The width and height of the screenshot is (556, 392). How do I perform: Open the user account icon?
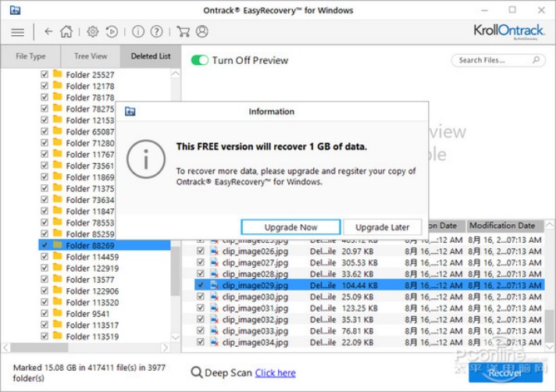pos(202,31)
